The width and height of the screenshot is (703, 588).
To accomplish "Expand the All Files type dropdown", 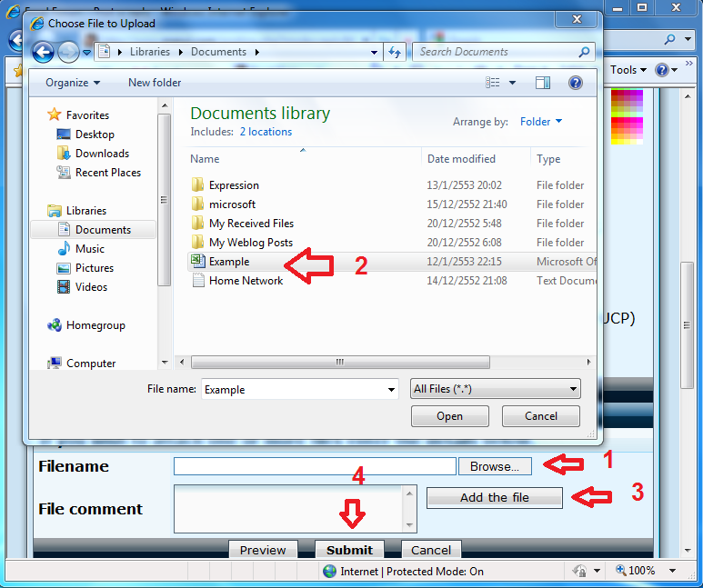I will (495, 389).
